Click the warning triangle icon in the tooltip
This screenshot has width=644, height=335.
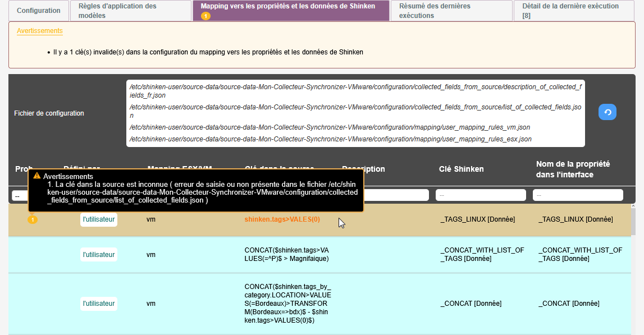pos(37,176)
